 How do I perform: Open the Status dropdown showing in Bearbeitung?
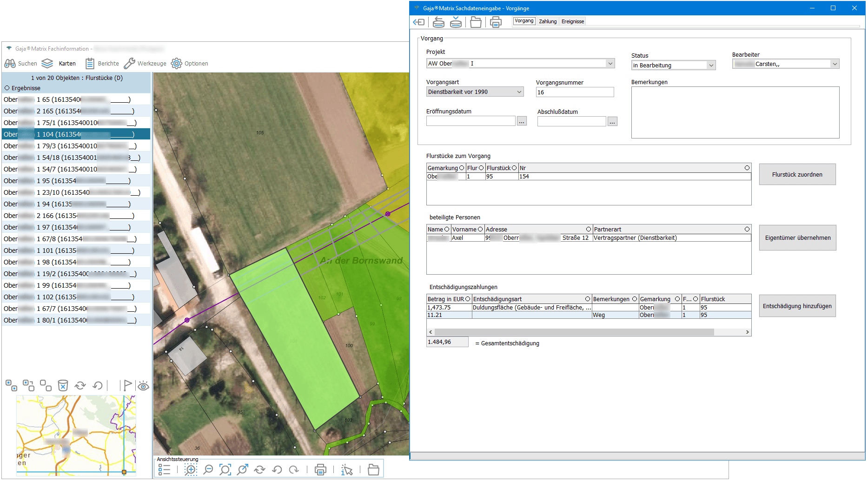711,66
